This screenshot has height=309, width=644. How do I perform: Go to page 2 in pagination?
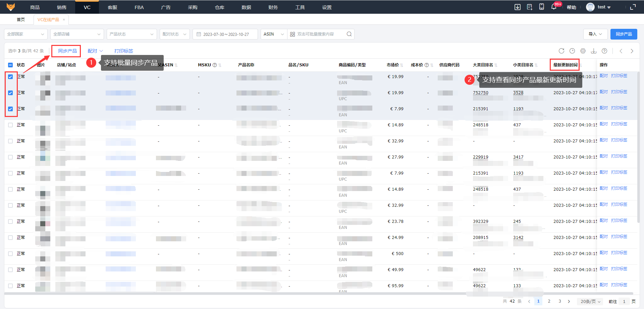point(549,301)
